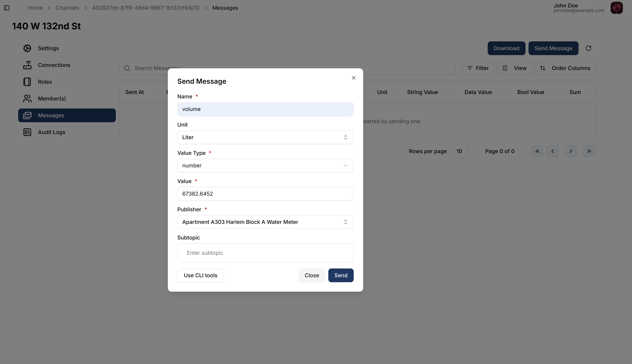Click the search magnifier icon
632x364 pixels.
[x=127, y=68]
